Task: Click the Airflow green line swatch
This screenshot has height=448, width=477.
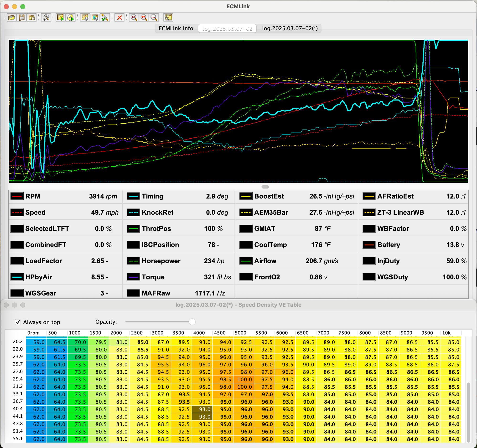Action: (x=246, y=261)
